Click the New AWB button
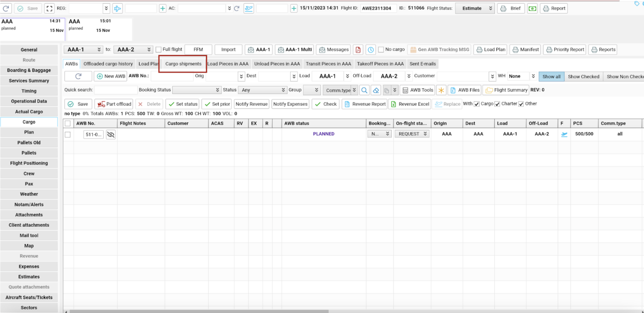 tap(111, 76)
